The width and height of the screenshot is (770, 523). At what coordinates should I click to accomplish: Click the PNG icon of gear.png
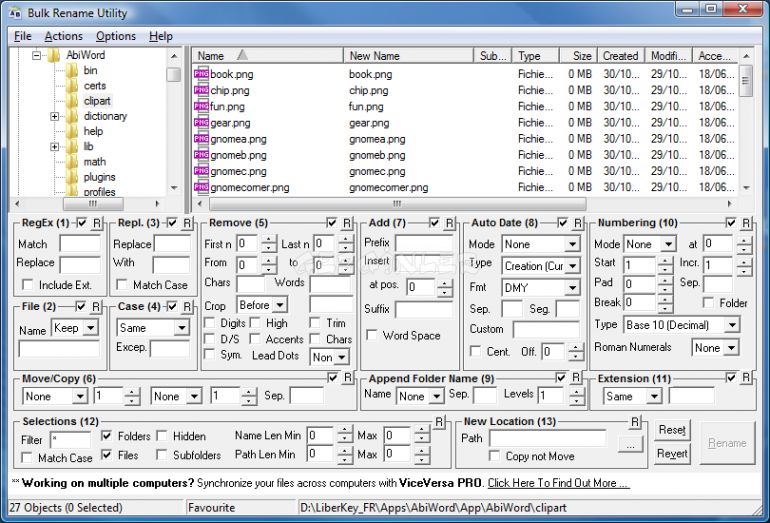click(201, 123)
